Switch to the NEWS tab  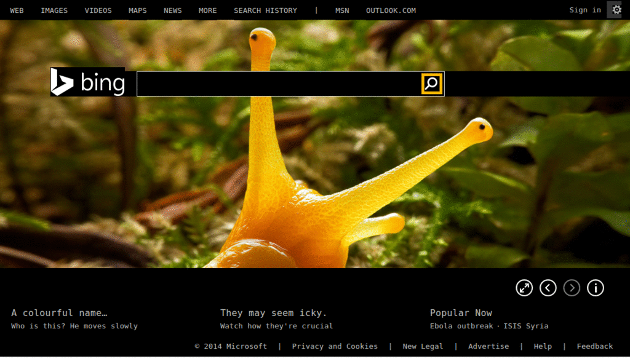click(172, 10)
